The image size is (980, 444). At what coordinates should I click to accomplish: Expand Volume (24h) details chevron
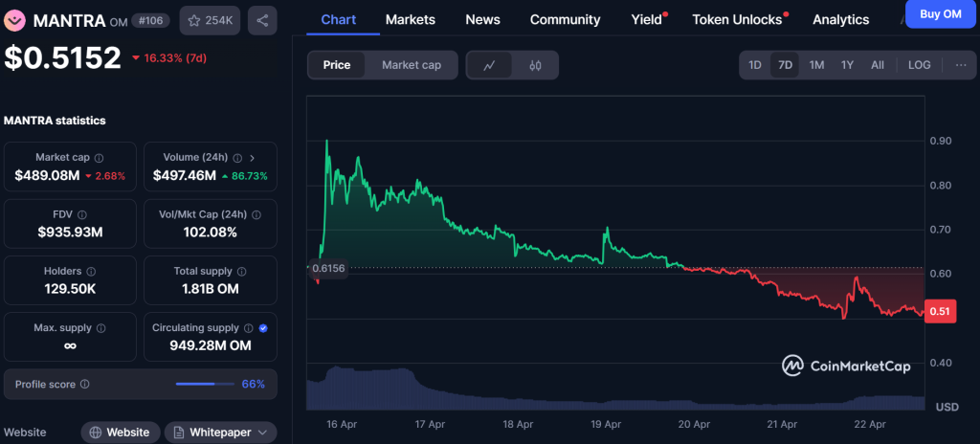pos(252,158)
